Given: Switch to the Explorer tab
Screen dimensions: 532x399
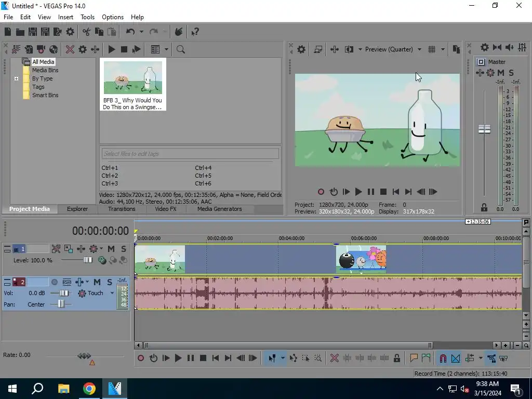Looking at the screenshot, I should click(77, 209).
